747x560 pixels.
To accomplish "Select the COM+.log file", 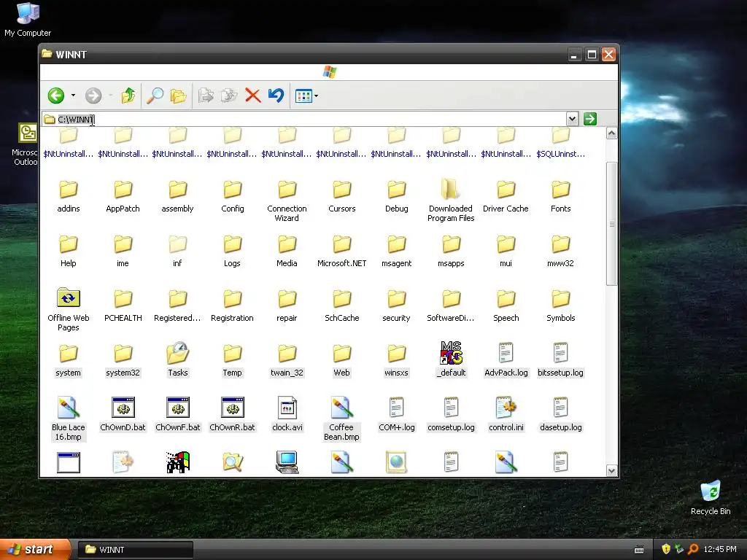I will pos(396,414).
